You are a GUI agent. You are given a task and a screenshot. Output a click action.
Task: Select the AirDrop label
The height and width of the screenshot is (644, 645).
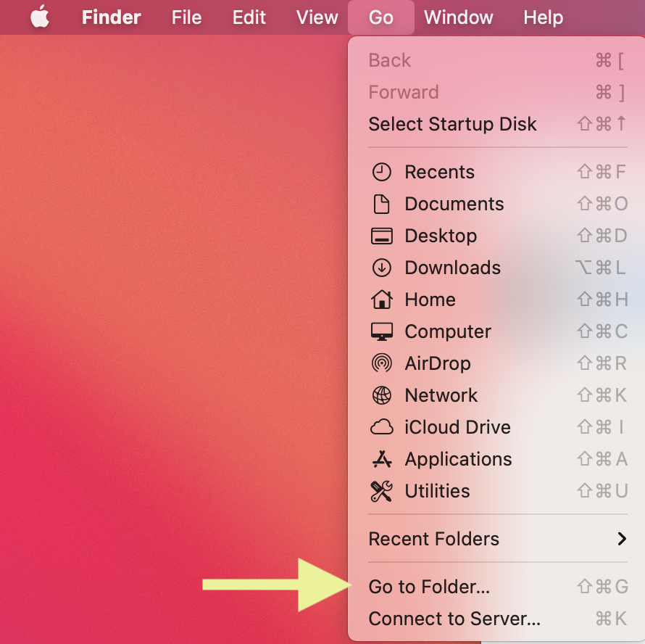(x=438, y=363)
